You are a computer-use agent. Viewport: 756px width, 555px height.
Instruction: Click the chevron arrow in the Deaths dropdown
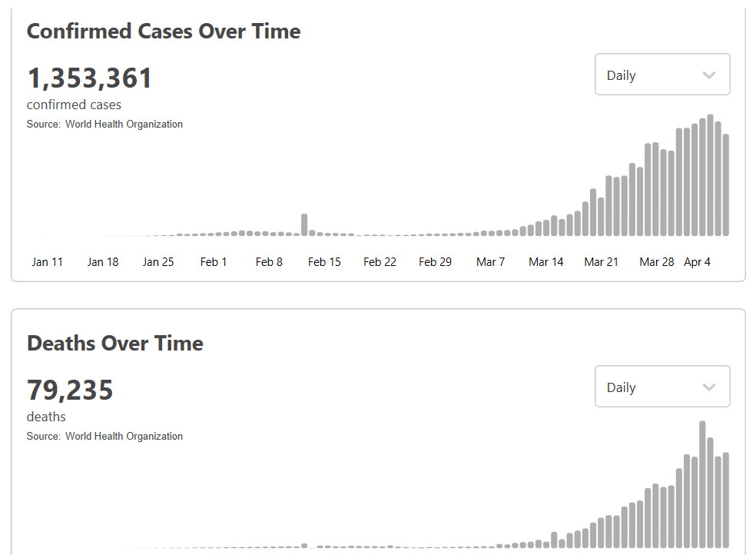tap(709, 387)
